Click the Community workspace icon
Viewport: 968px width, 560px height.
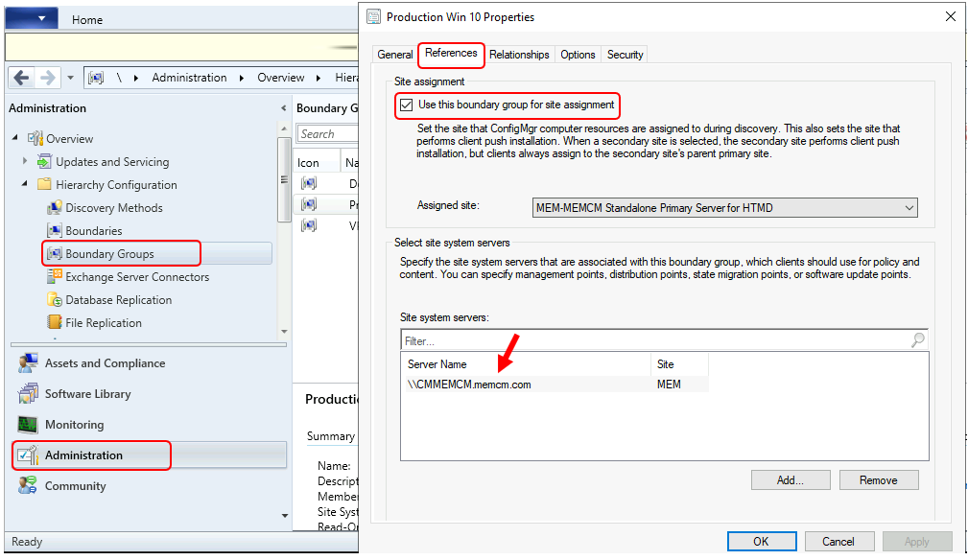point(28,485)
